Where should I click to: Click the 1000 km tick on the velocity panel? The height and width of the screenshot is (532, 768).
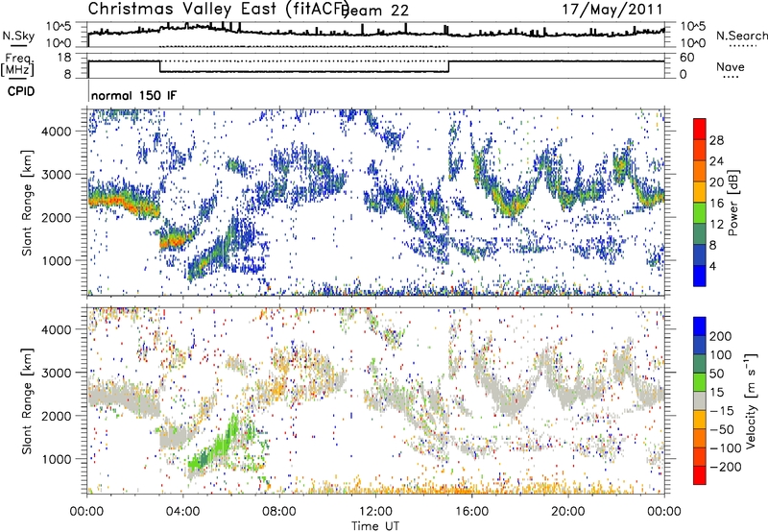click(x=56, y=459)
